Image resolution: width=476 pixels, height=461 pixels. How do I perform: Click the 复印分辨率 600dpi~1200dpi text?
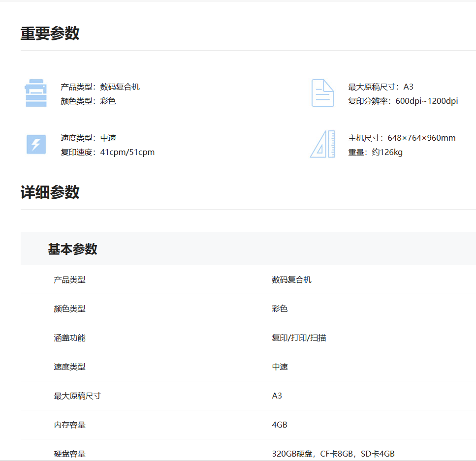[403, 101]
